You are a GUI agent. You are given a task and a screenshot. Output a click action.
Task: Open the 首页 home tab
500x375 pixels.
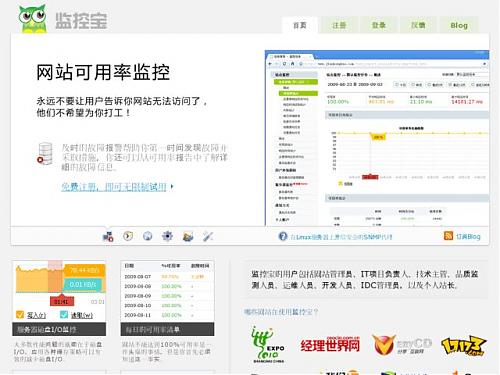300,25
